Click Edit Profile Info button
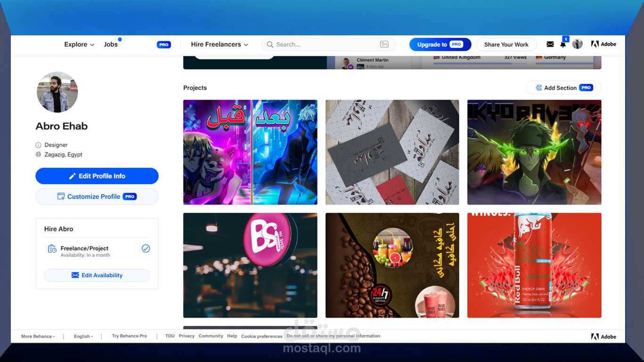Screen dimensions: 644x362 click(97, 176)
